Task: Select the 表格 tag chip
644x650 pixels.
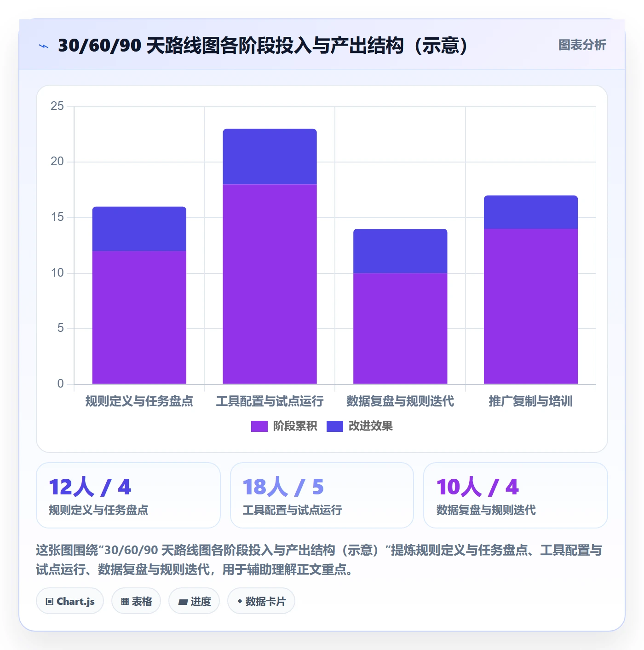Action: click(136, 601)
